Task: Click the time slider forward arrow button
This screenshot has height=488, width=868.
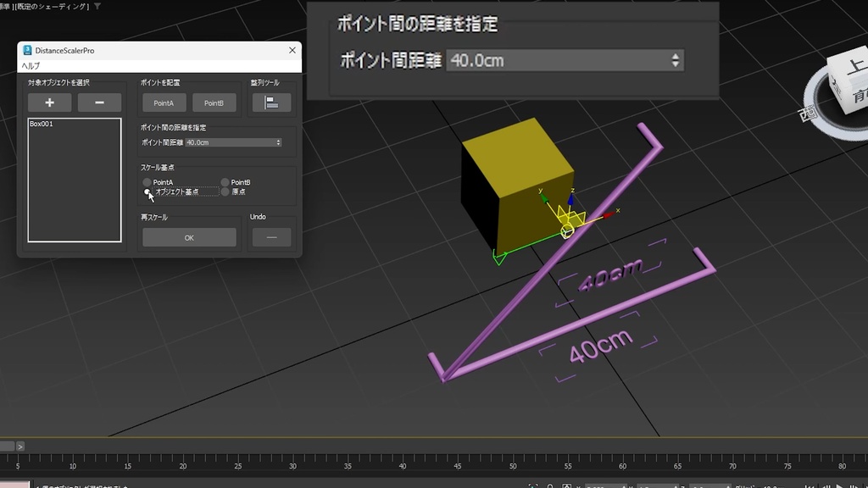Action: [20, 446]
